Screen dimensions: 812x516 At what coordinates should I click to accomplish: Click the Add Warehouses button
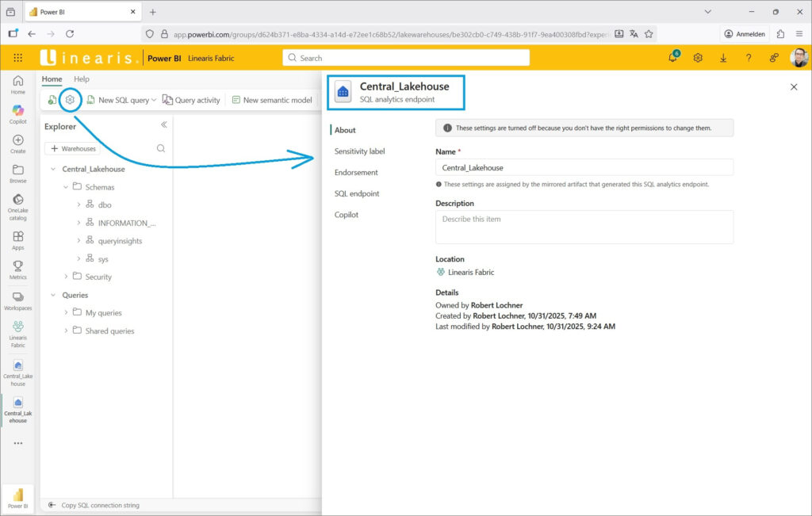click(x=73, y=148)
